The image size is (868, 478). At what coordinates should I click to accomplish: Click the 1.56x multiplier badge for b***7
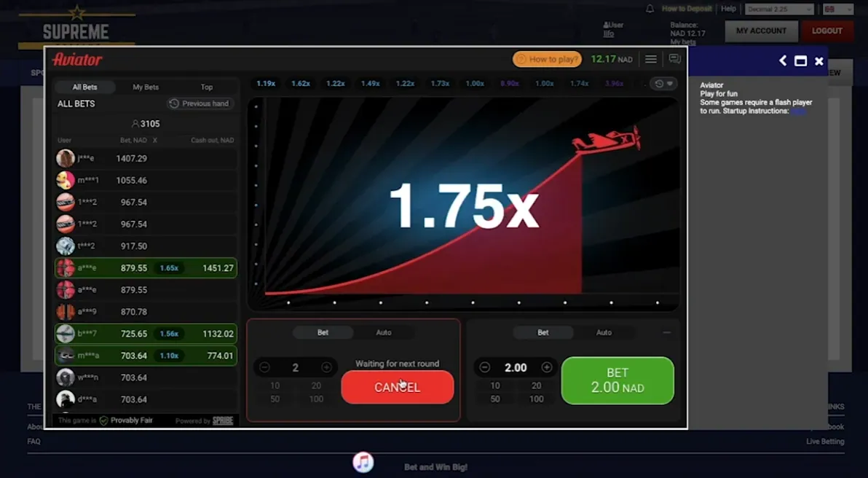click(169, 334)
